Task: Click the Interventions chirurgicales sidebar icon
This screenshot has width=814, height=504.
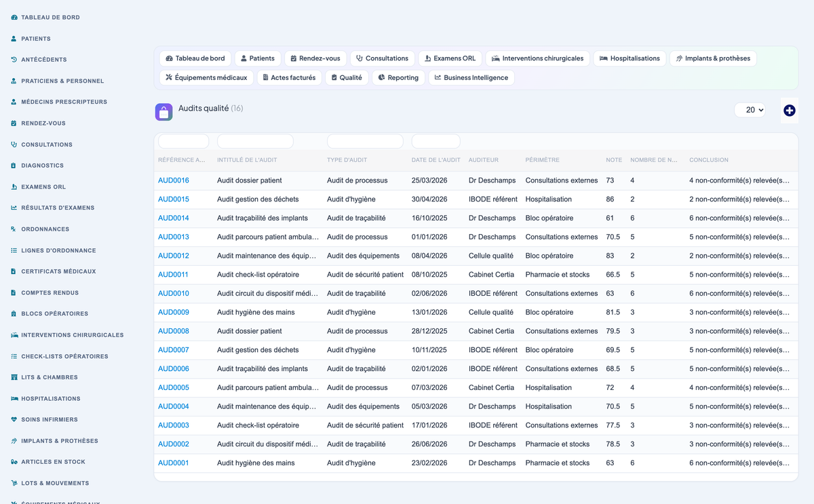Action: click(x=14, y=335)
